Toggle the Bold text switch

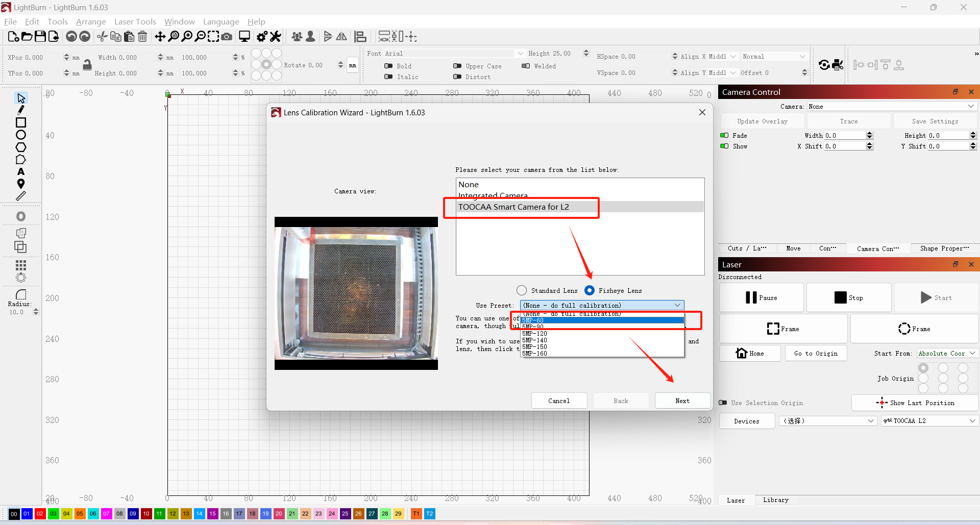tap(388, 66)
